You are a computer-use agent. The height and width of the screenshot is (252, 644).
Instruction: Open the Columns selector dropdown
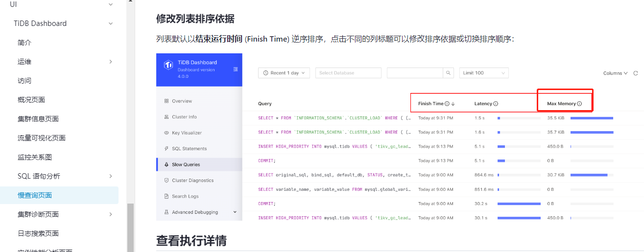pyautogui.click(x=616, y=73)
